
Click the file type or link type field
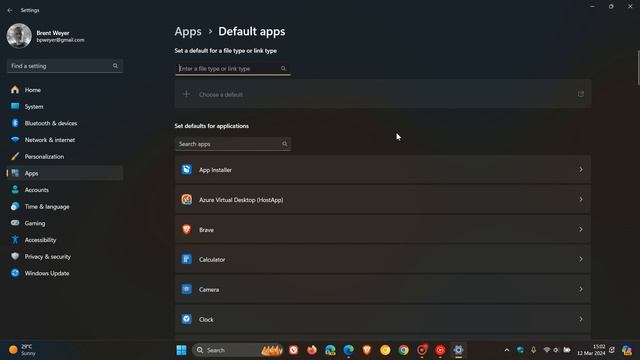click(232, 69)
